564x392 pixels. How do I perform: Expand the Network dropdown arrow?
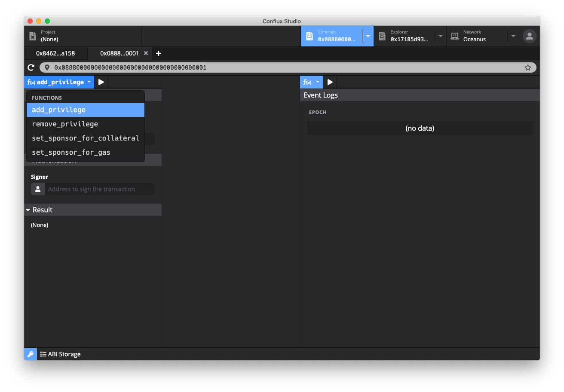513,36
